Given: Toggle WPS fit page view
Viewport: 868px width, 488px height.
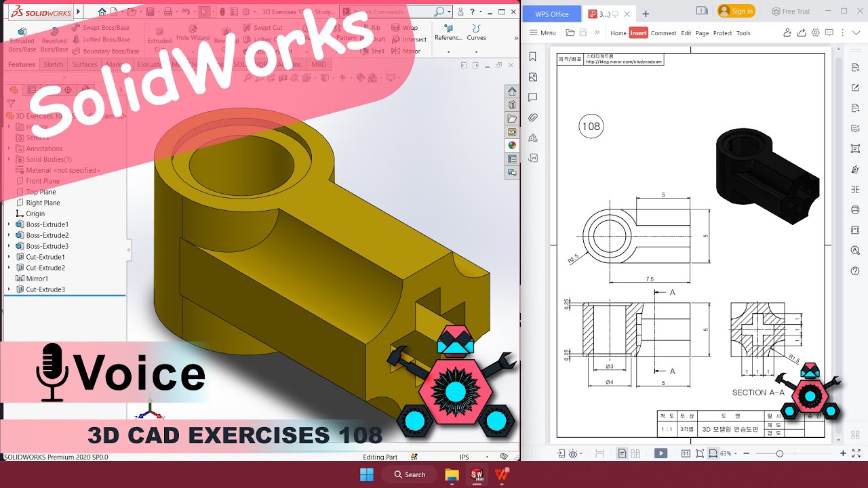Looking at the screenshot, I should [x=699, y=453].
